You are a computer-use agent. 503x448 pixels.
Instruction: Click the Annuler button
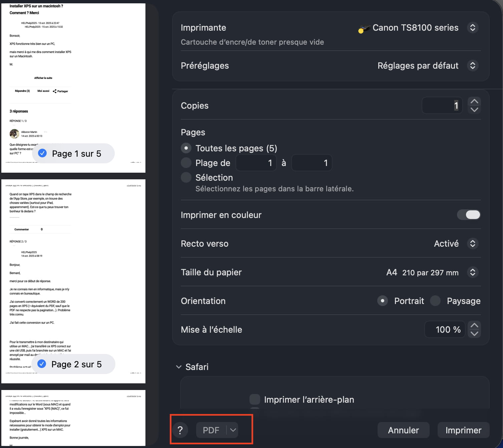[403, 430]
